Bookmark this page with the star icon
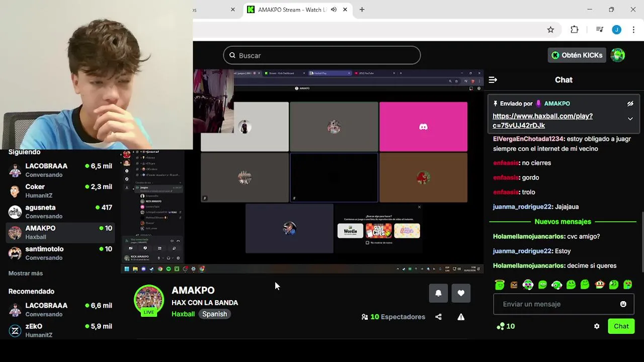 tap(550, 30)
